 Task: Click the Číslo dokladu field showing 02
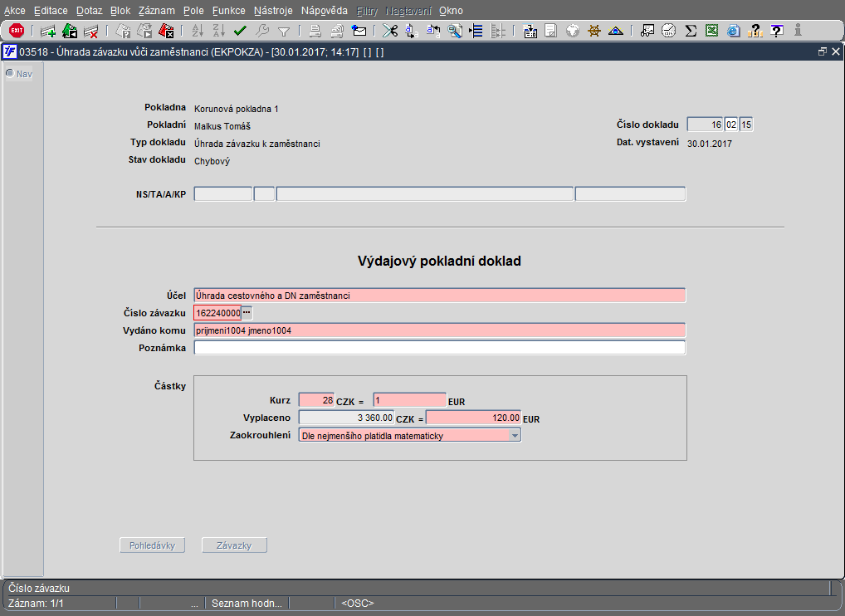click(730, 125)
